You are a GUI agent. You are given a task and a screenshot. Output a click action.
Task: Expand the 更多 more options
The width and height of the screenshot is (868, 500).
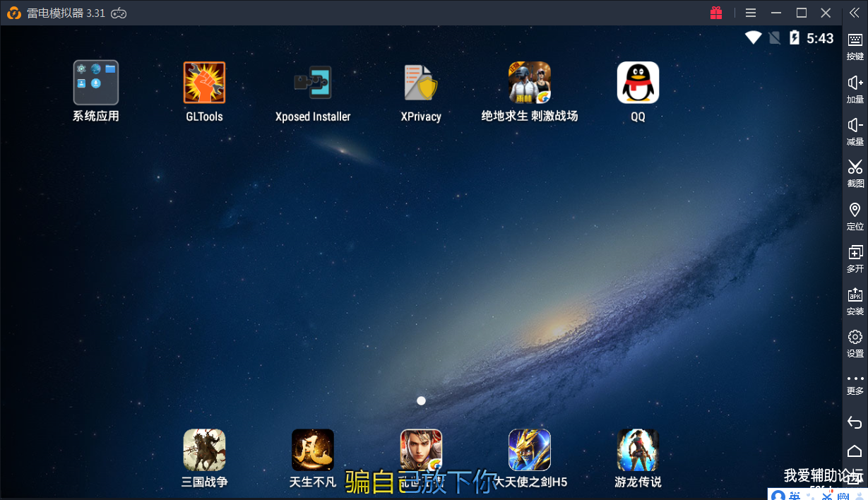click(855, 383)
